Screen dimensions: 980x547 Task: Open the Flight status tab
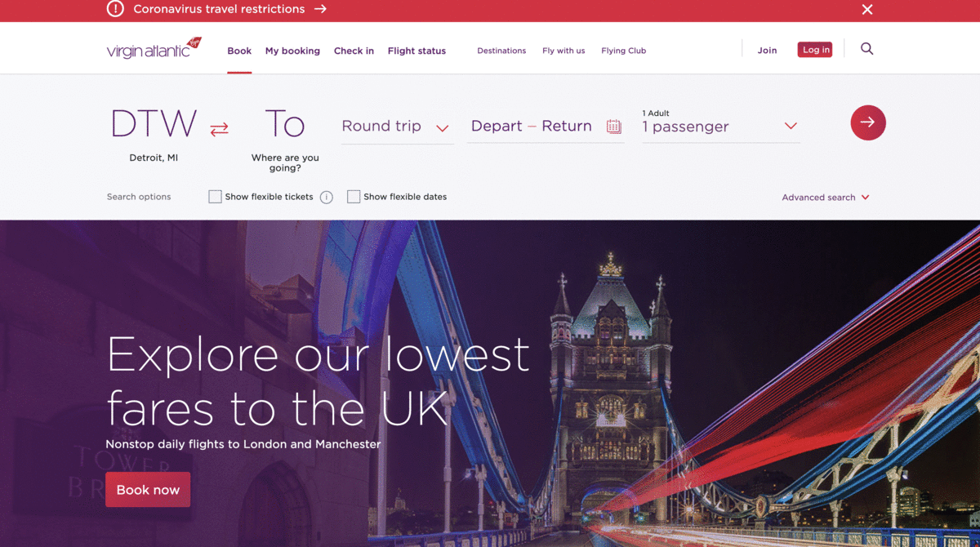(416, 51)
